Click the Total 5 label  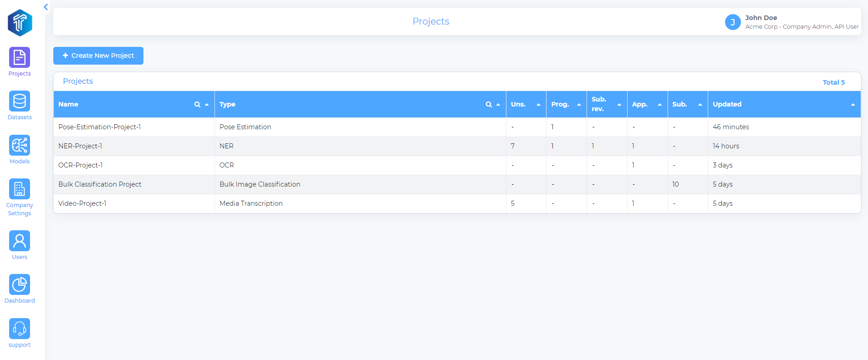pyautogui.click(x=833, y=82)
